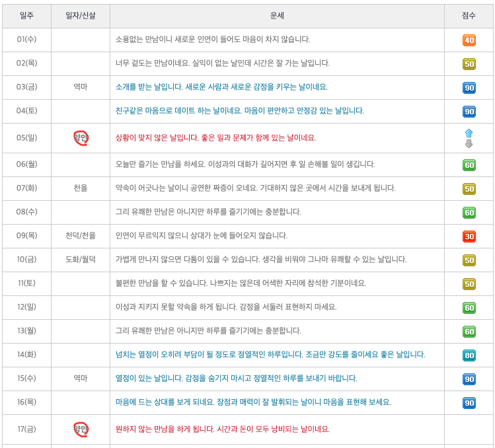Select the 16(목) date cell
Image resolution: width=495 pixels, height=448 pixels.
point(27,402)
